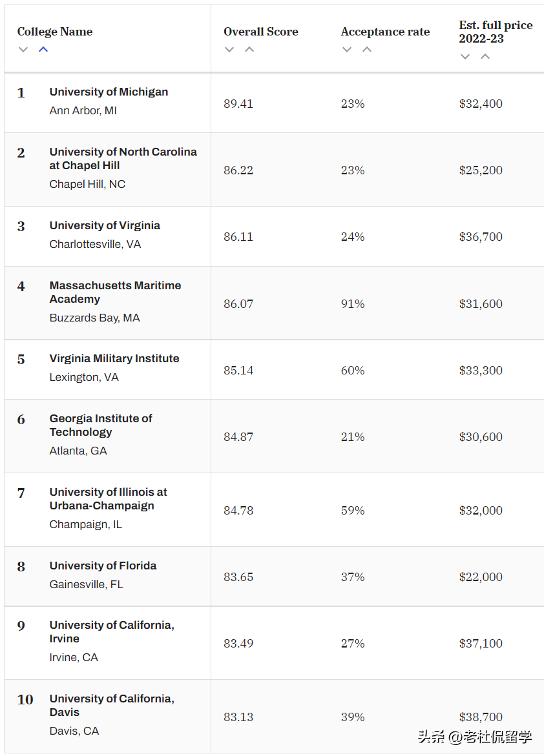The height and width of the screenshot is (756, 544).
Task: Sort Acceptance rate ascending arrow
Action: pos(367,50)
